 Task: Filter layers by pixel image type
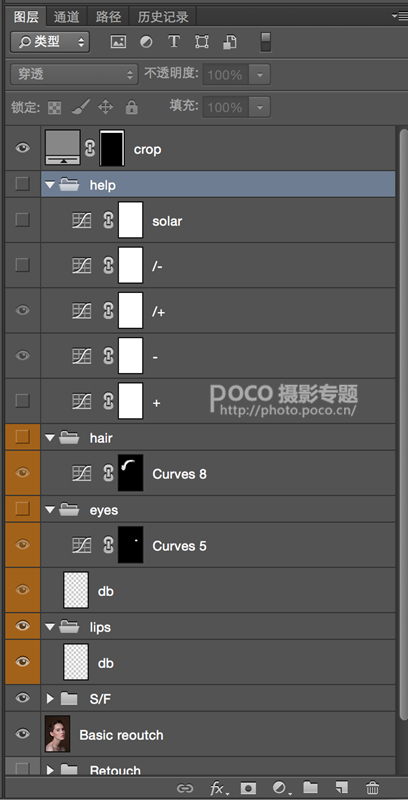coord(118,42)
